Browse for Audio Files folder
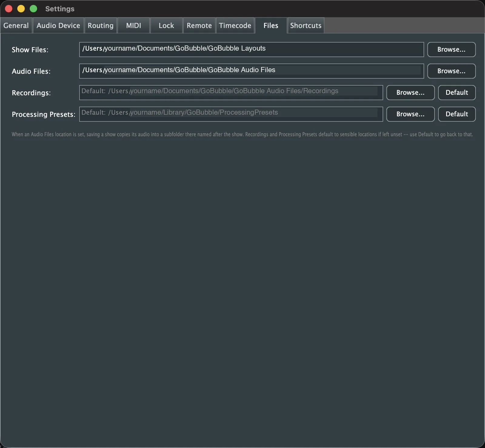Screen dimensions: 485x448 (451, 71)
